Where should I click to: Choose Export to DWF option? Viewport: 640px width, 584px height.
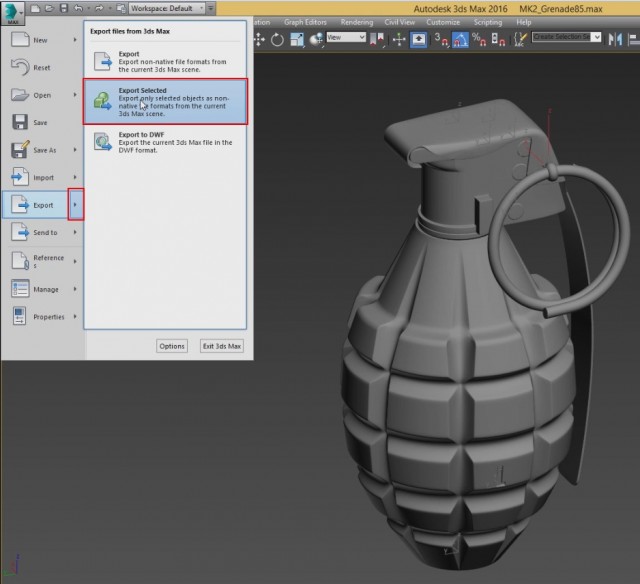(x=163, y=144)
